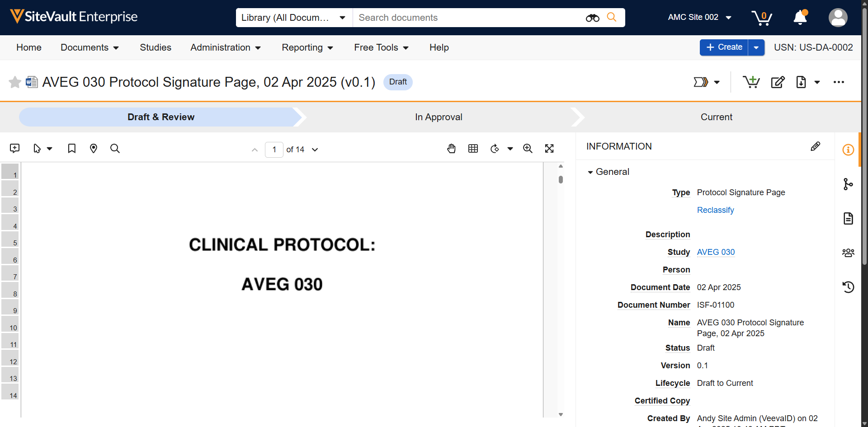Click the Word document type icon

[x=32, y=82]
